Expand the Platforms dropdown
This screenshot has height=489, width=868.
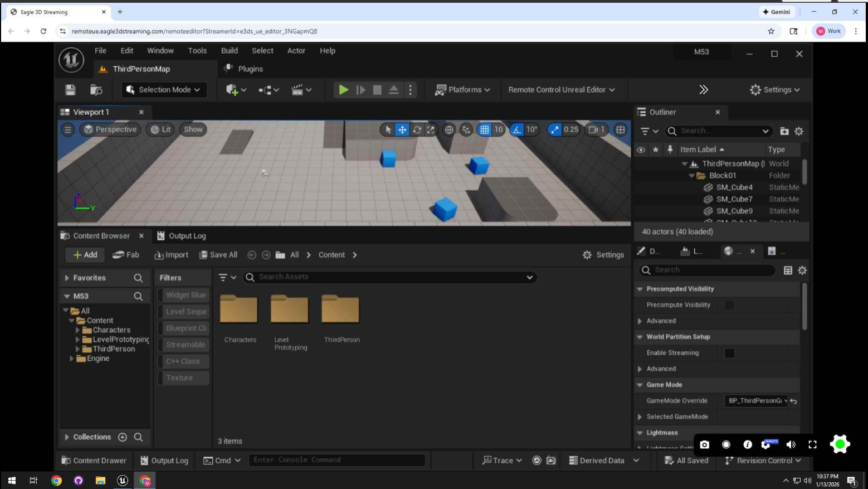click(463, 90)
